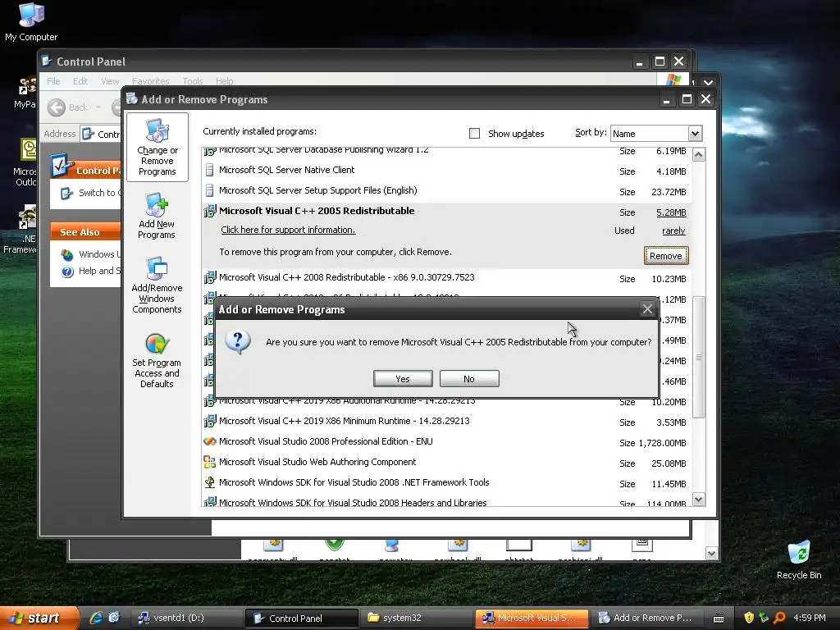Maximize the Add or Remove Programs window
The height and width of the screenshot is (630, 840).
tap(687, 99)
